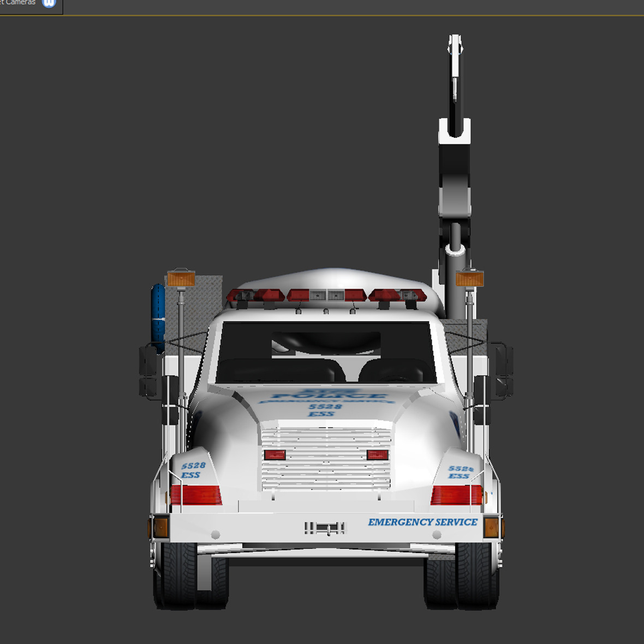Click the blue round icon beside Cameras

49,3
